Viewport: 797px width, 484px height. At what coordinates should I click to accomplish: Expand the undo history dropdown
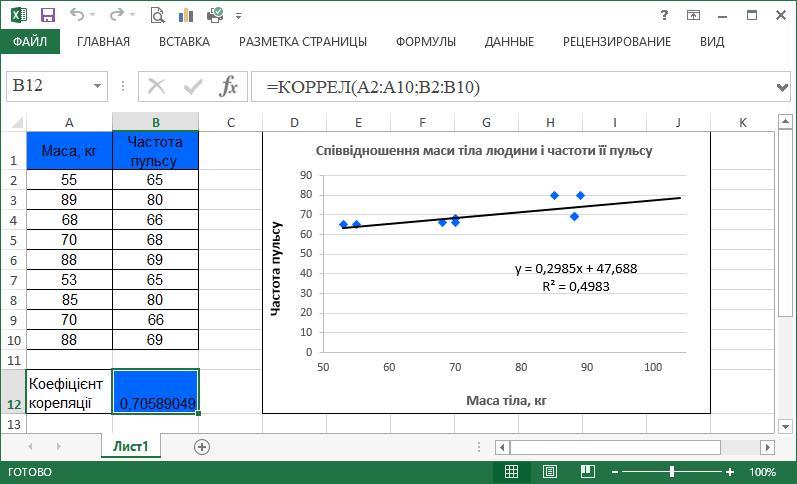coord(93,16)
